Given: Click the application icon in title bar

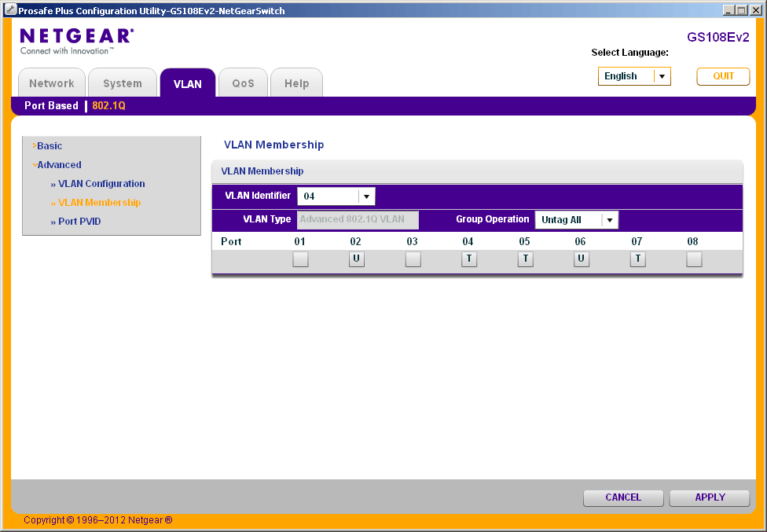Looking at the screenshot, I should pyautogui.click(x=9, y=9).
